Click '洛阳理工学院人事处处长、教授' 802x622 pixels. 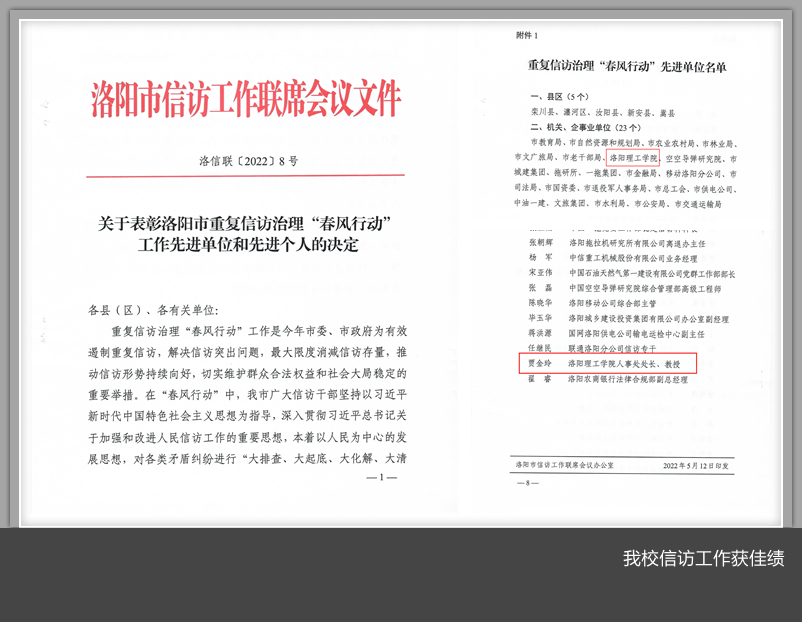(625, 364)
